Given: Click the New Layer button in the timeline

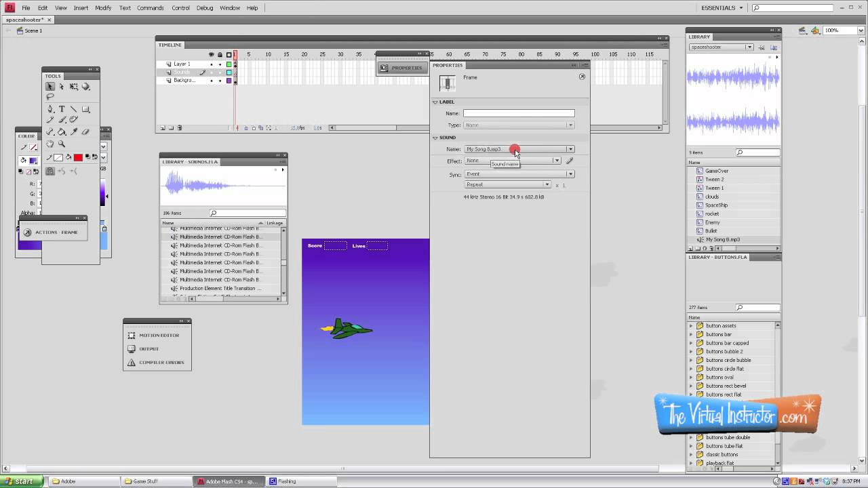Looking at the screenshot, I should coord(162,127).
